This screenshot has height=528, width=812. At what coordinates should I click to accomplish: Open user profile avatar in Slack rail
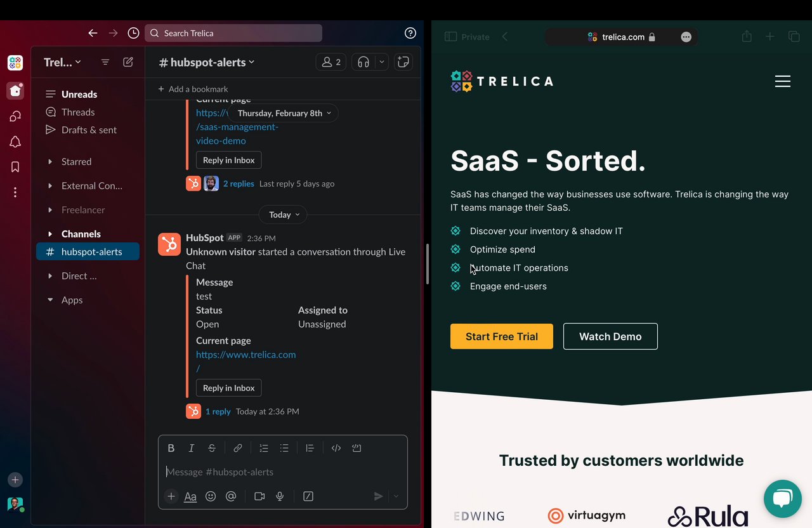[x=15, y=505]
